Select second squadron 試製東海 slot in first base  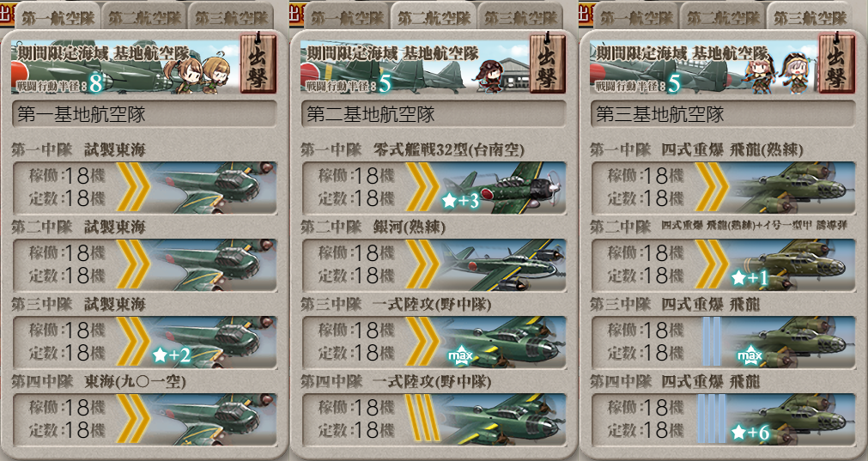click(x=144, y=265)
